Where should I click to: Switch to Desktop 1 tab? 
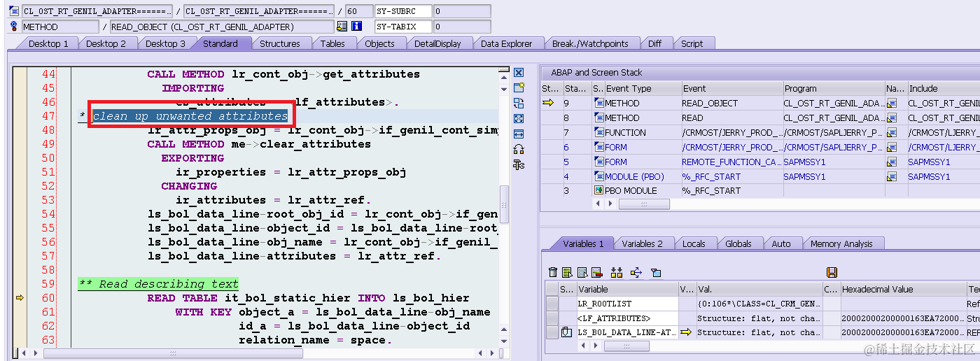48,43
